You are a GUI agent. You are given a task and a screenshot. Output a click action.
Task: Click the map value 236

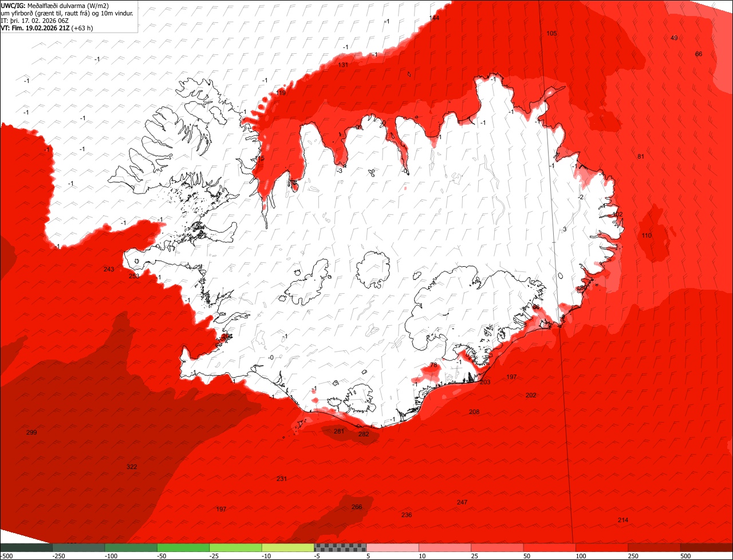[407, 515]
